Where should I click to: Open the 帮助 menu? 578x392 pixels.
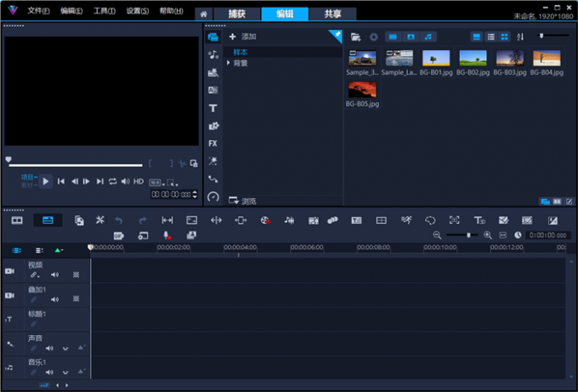[x=172, y=11]
